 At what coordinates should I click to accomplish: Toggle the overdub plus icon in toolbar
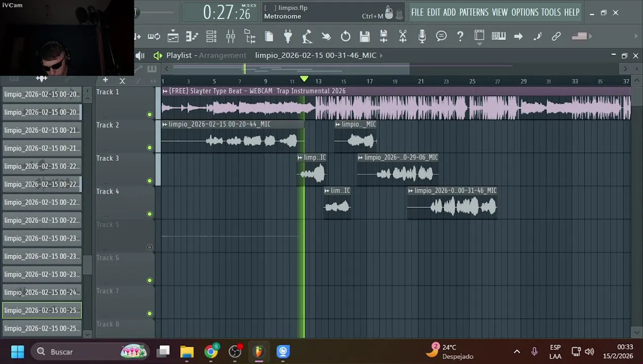(x=137, y=36)
